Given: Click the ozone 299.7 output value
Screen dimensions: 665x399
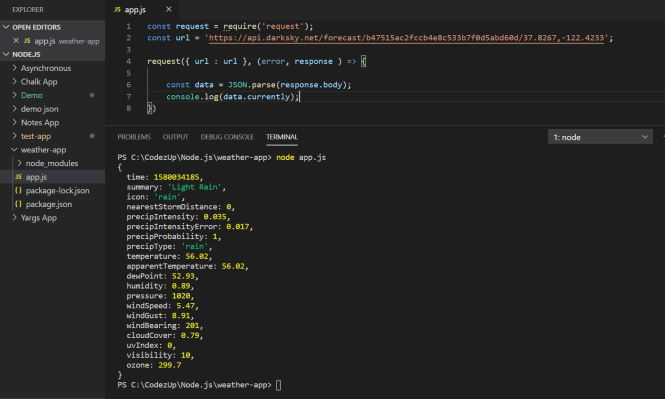Looking at the screenshot, I should click(170, 365).
